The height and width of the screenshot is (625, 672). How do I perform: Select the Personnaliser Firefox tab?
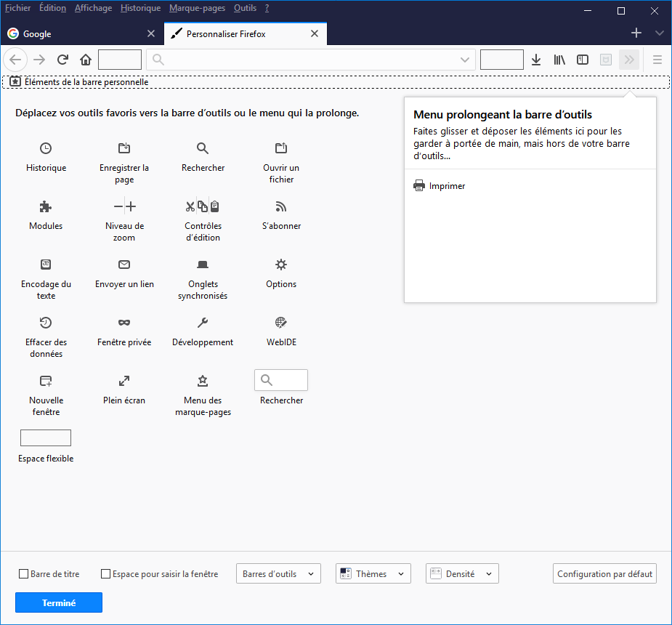click(x=246, y=33)
